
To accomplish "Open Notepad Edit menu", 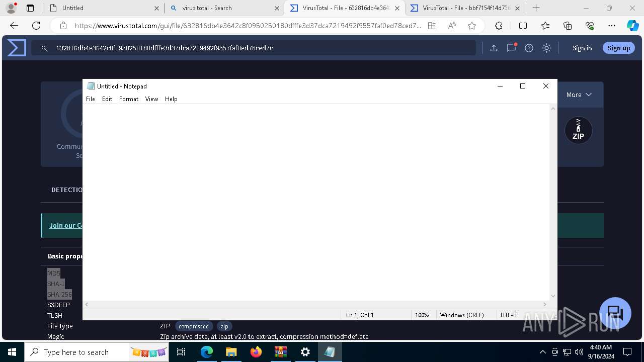I will [107, 99].
